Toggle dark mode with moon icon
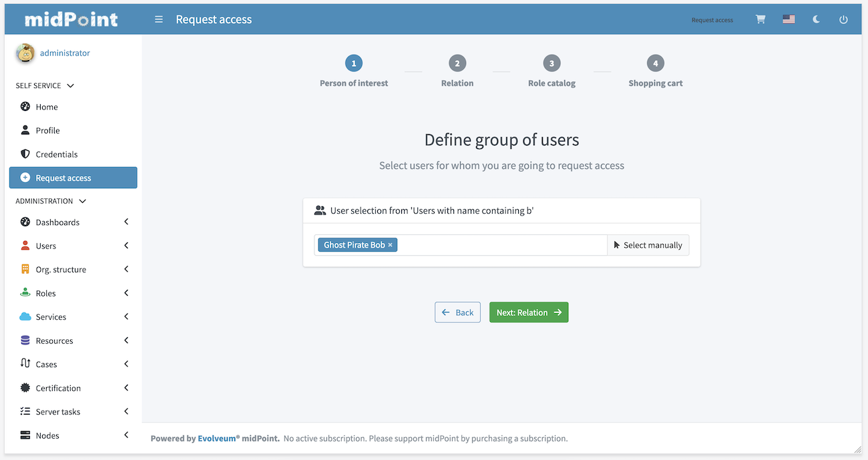The height and width of the screenshot is (460, 868). click(816, 19)
